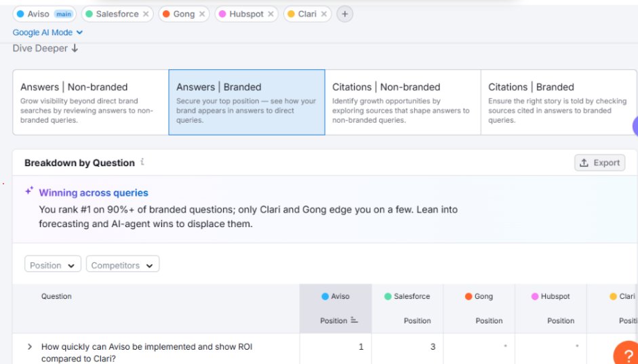Click Winning across queries heading

pyautogui.click(x=94, y=193)
